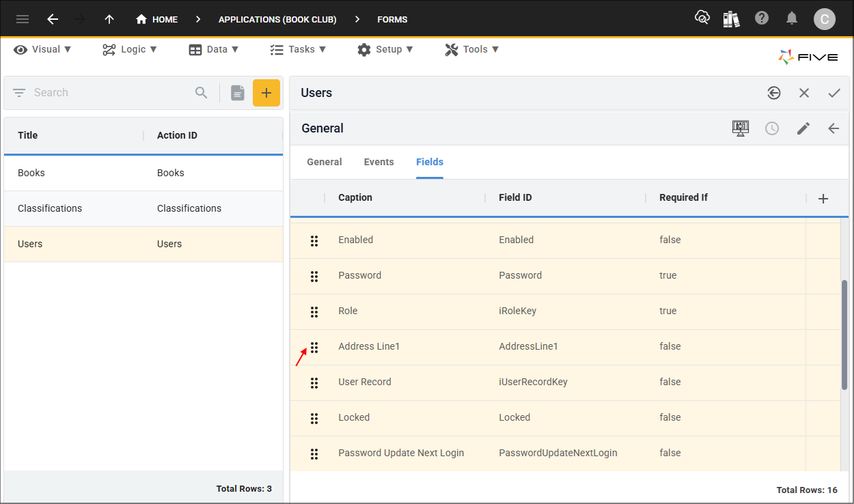
Task: Sort by Action ID column header
Action: tap(177, 135)
